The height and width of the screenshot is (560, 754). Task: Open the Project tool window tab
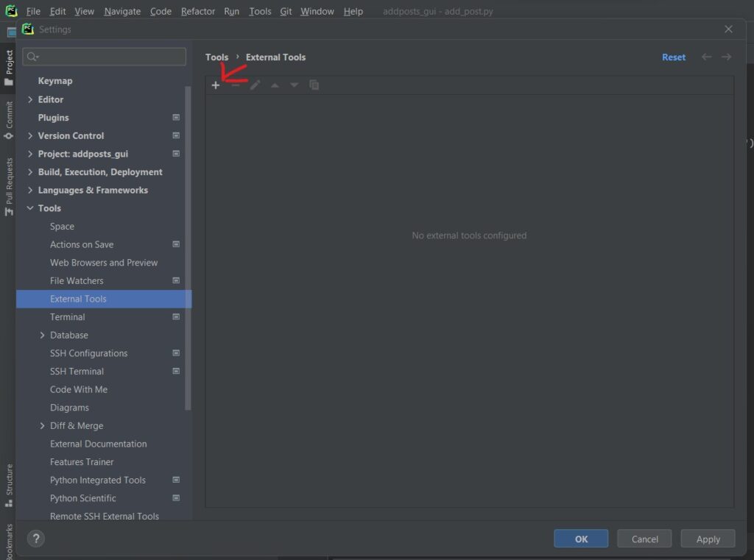[x=9, y=68]
